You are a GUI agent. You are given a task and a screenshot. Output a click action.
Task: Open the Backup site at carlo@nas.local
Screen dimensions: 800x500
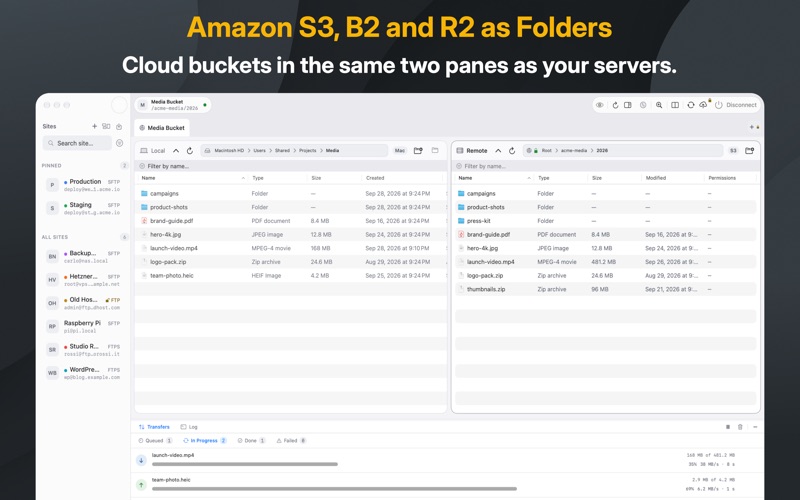pos(84,257)
